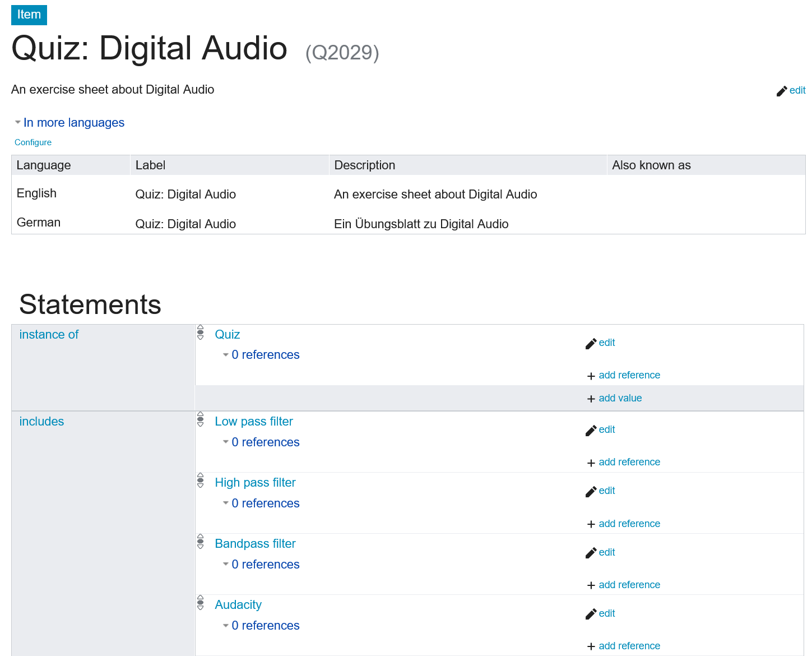Open the Configure languages link

33,142
